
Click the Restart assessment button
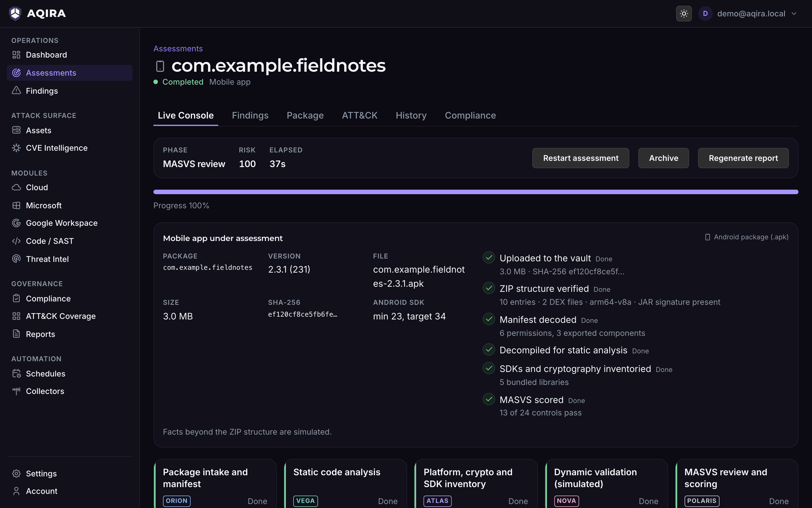(581, 158)
